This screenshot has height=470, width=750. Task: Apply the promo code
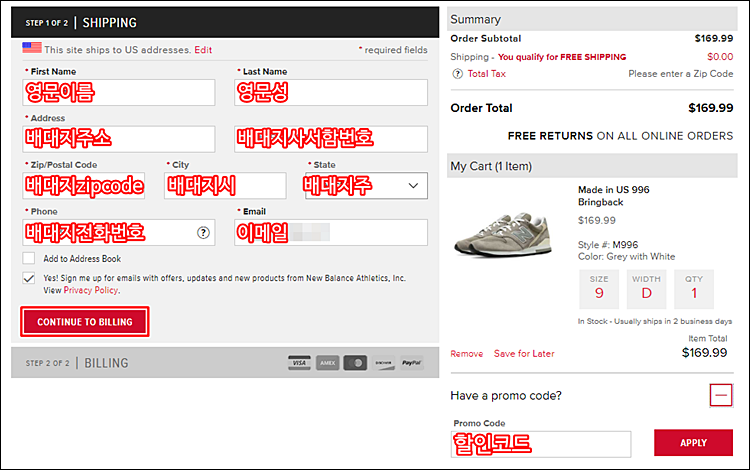tap(694, 443)
